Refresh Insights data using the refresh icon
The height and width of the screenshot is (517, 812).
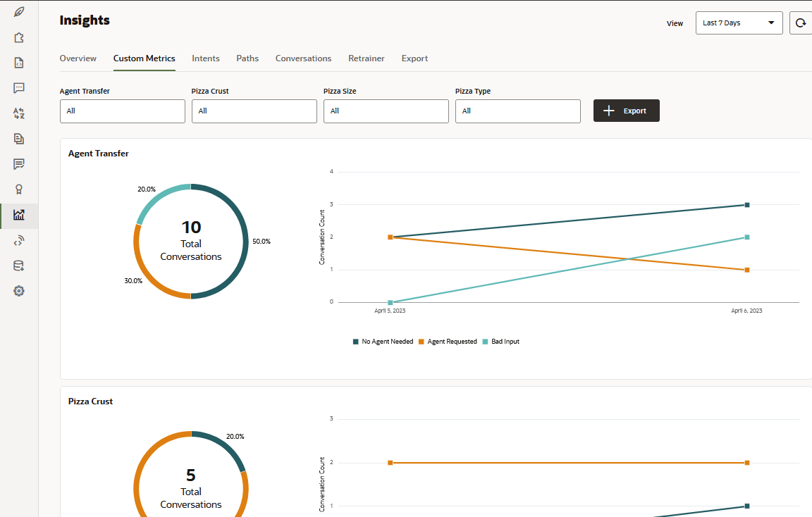coord(801,23)
